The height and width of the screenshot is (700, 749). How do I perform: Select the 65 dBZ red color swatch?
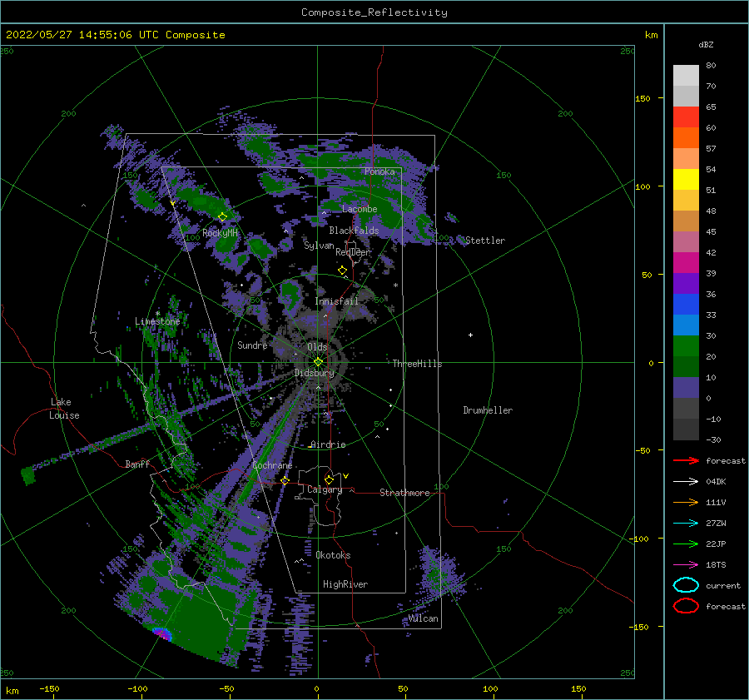click(686, 117)
